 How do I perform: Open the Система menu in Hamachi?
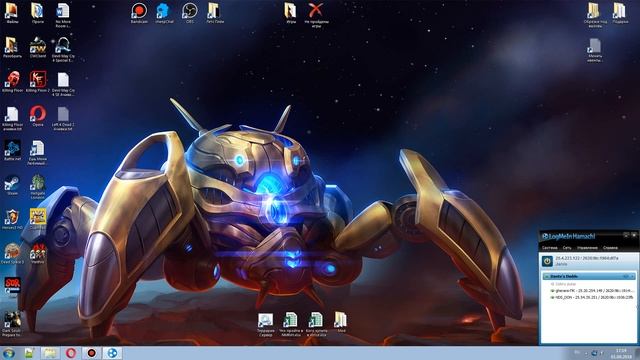[549, 247]
